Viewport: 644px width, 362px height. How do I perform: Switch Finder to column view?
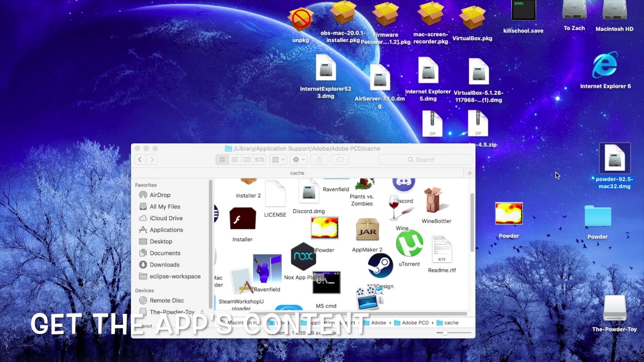click(247, 159)
